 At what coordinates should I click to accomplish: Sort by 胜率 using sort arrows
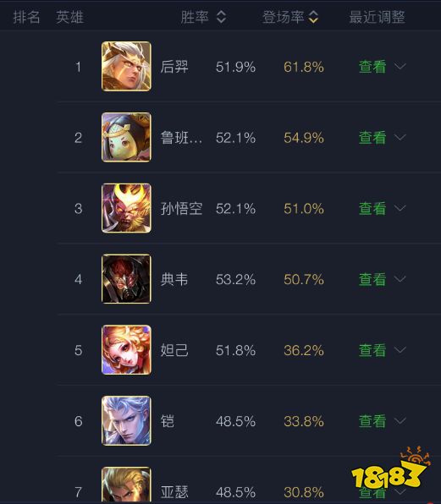[221, 17]
